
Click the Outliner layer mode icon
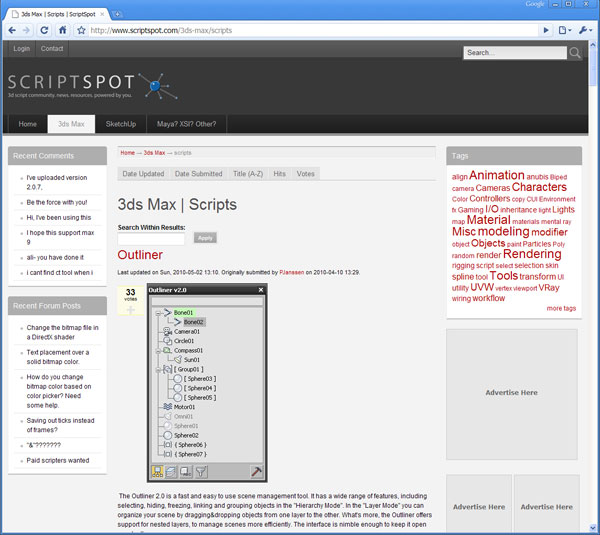171,472
